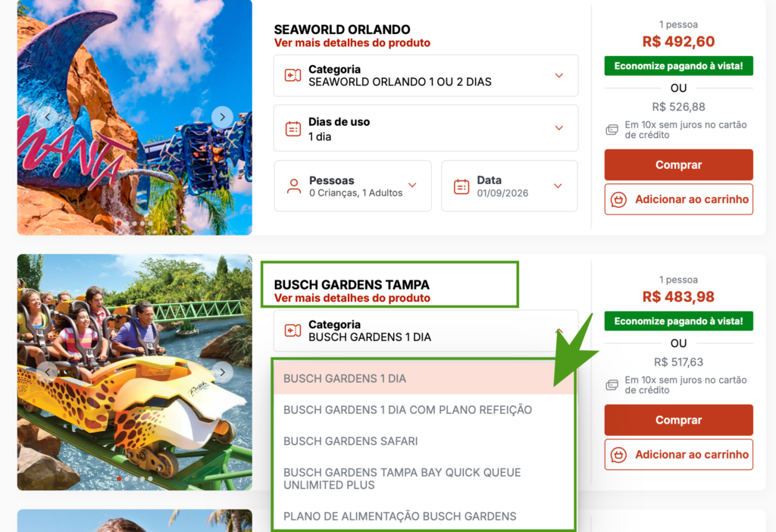Click the SeaWorld Categoria ticket icon
Image resolution: width=776 pixels, height=532 pixels.
tap(293, 75)
